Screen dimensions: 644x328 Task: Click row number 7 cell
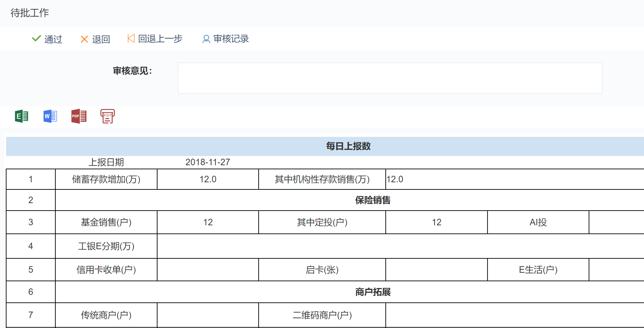(31, 315)
